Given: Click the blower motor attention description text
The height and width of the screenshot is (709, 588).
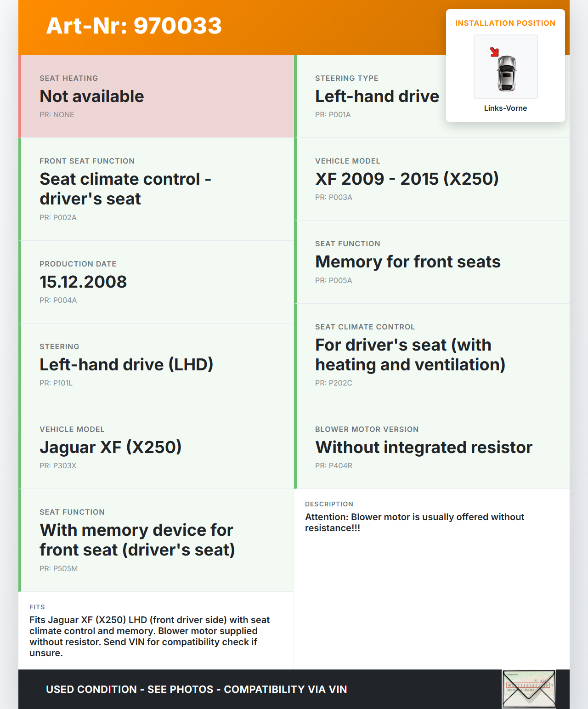Looking at the screenshot, I should 414,522.
